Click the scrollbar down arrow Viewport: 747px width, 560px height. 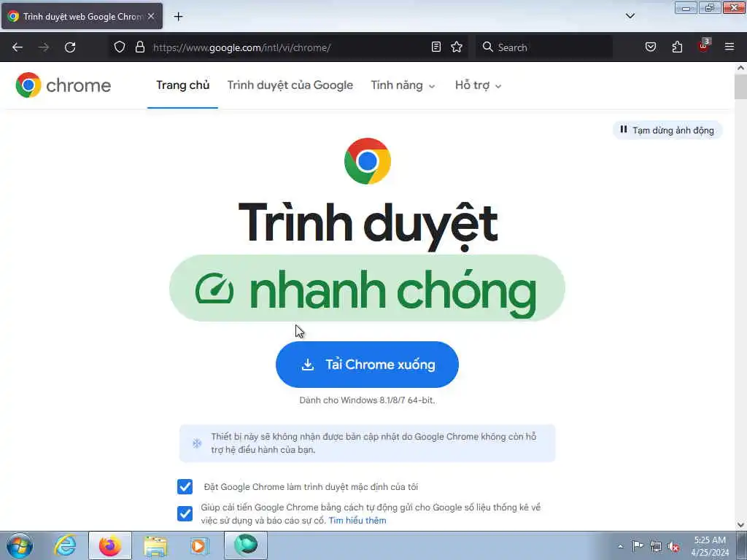click(x=740, y=525)
